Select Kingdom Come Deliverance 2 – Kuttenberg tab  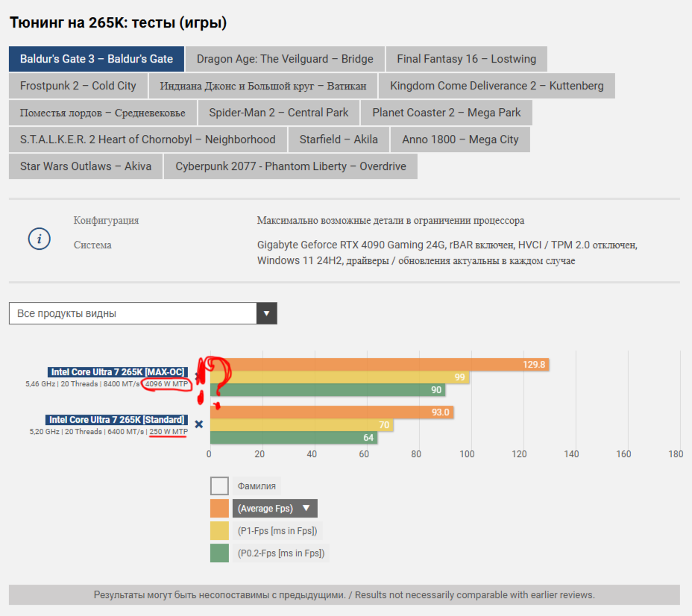(x=497, y=86)
